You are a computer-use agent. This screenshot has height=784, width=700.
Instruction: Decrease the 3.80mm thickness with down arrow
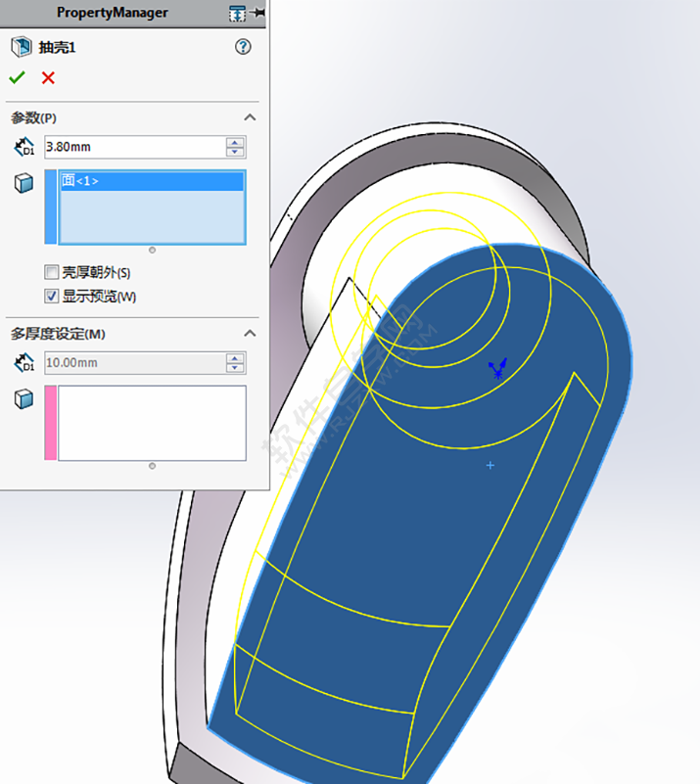(235, 152)
